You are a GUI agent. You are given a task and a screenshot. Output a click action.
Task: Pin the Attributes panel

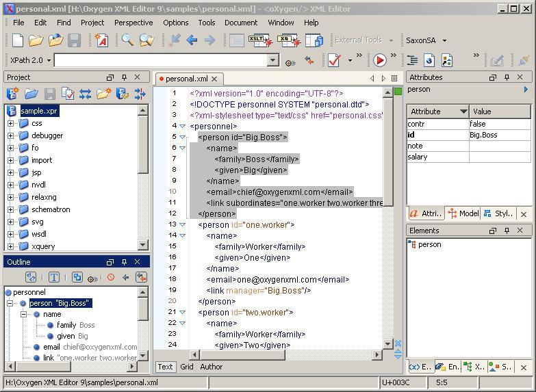(507, 77)
